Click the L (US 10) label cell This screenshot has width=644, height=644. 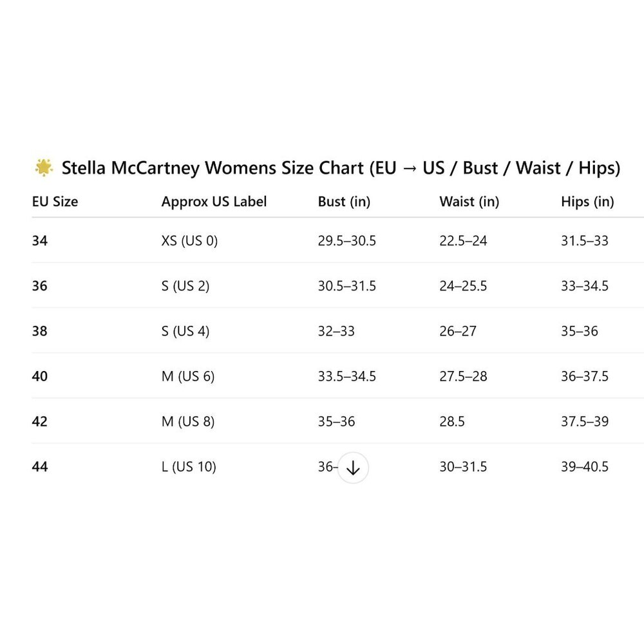click(189, 466)
